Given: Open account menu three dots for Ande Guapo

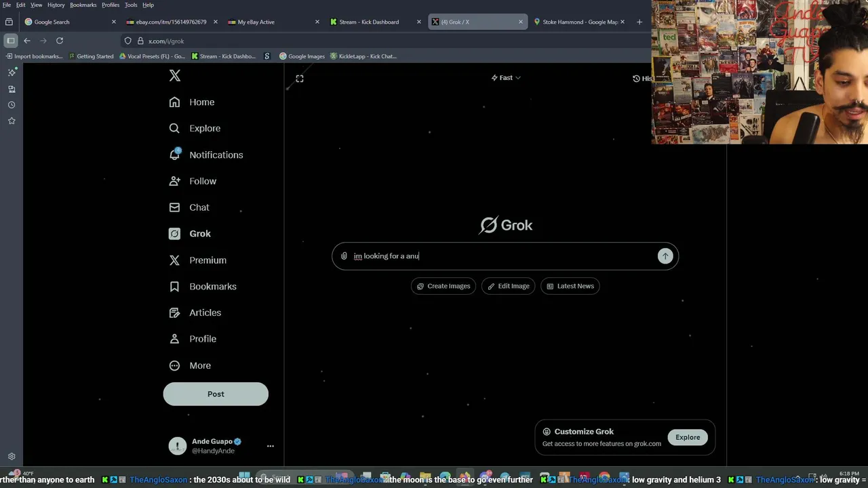Looking at the screenshot, I should (270, 446).
